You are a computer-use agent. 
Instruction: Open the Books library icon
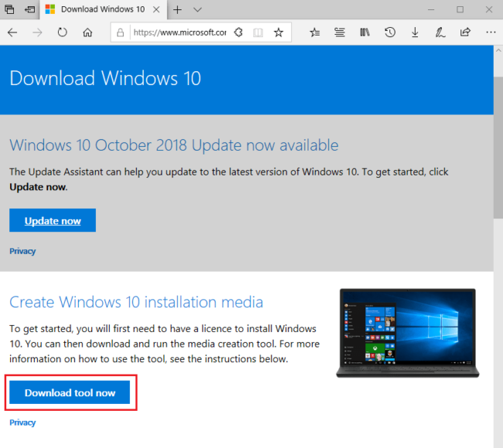[x=365, y=32]
